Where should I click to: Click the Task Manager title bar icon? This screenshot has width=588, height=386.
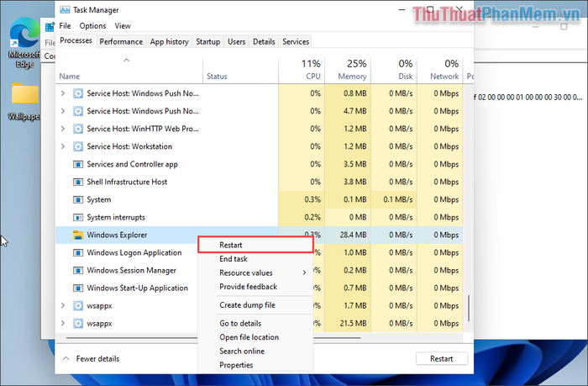pyautogui.click(x=65, y=10)
